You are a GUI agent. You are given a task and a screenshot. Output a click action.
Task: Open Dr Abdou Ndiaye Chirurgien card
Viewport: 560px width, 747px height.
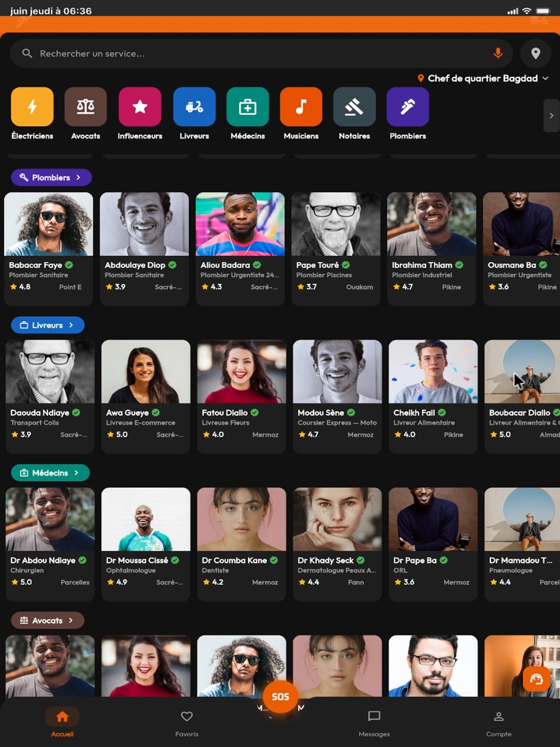click(x=50, y=544)
